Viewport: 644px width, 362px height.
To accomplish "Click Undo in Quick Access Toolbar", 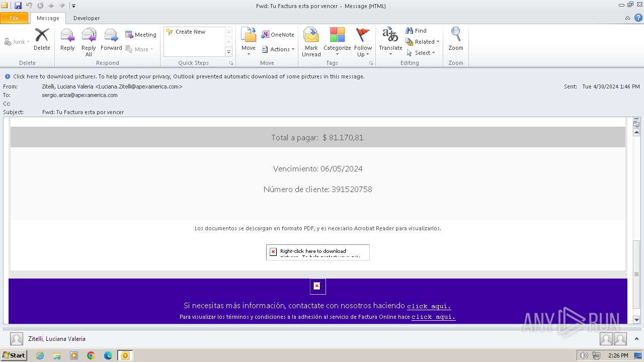I will point(29,6).
